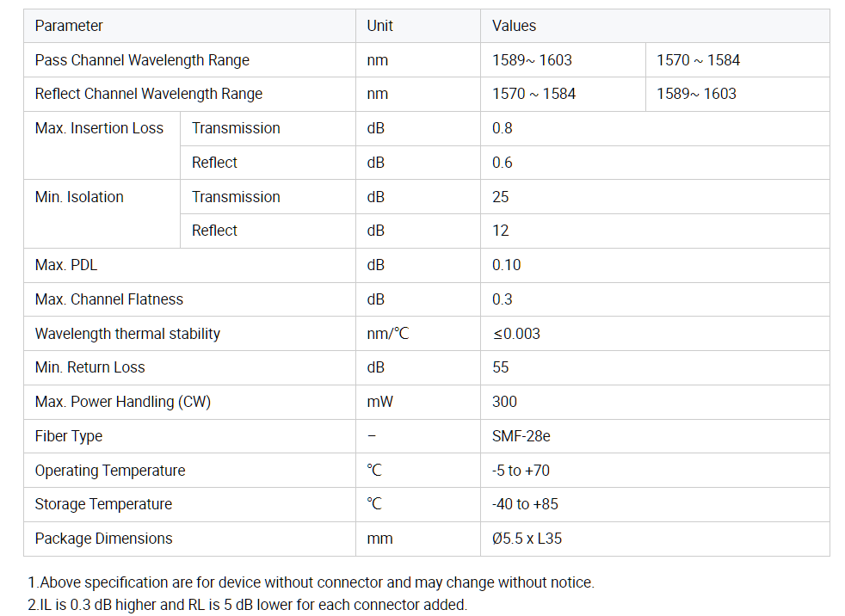
Task: Click the Parameter column header
Action: click(69, 26)
